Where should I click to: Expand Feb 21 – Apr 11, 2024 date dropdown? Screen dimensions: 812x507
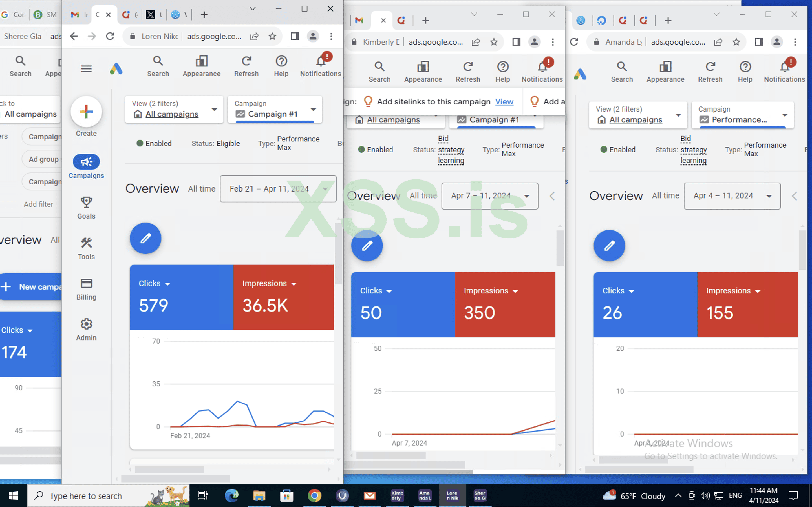tap(278, 189)
